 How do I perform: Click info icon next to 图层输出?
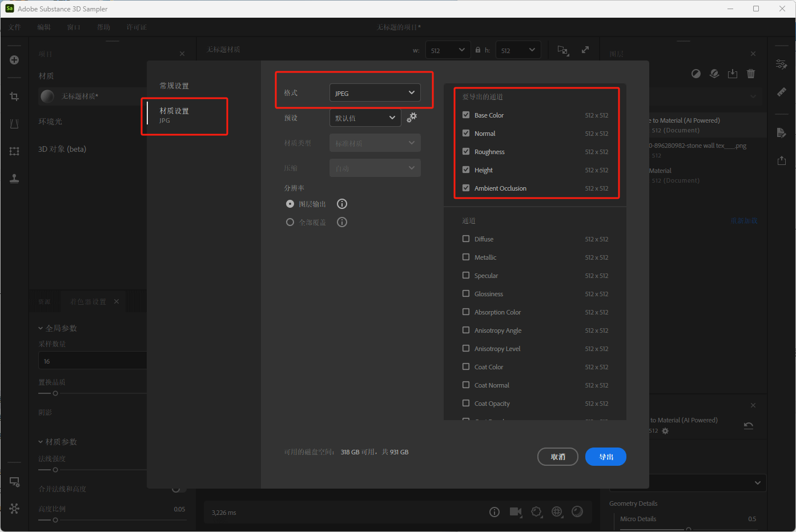(x=342, y=204)
